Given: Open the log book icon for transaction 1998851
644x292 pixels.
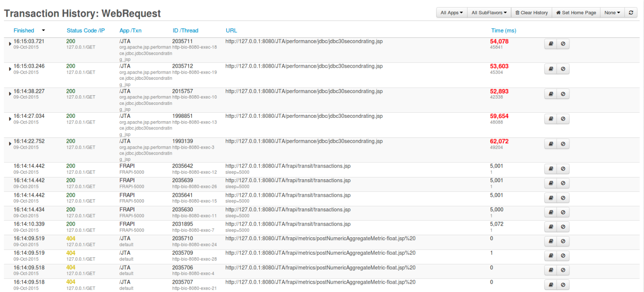Looking at the screenshot, I should pos(550,119).
